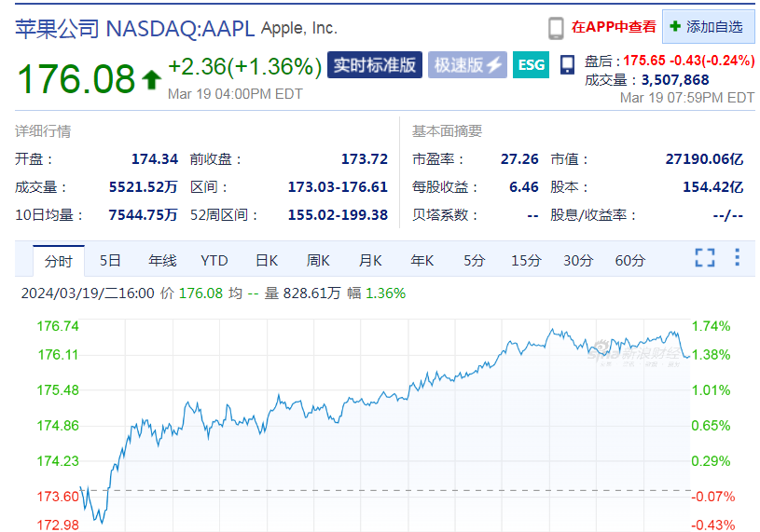This screenshot has height=532, width=760.
Task: Select the 15分 interval tab
Action: click(526, 261)
